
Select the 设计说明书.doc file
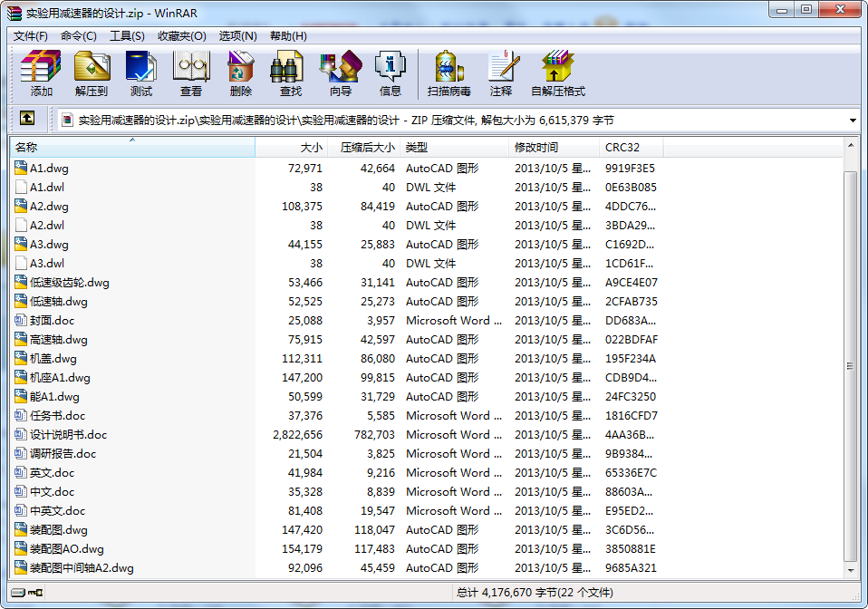pos(68,435)
